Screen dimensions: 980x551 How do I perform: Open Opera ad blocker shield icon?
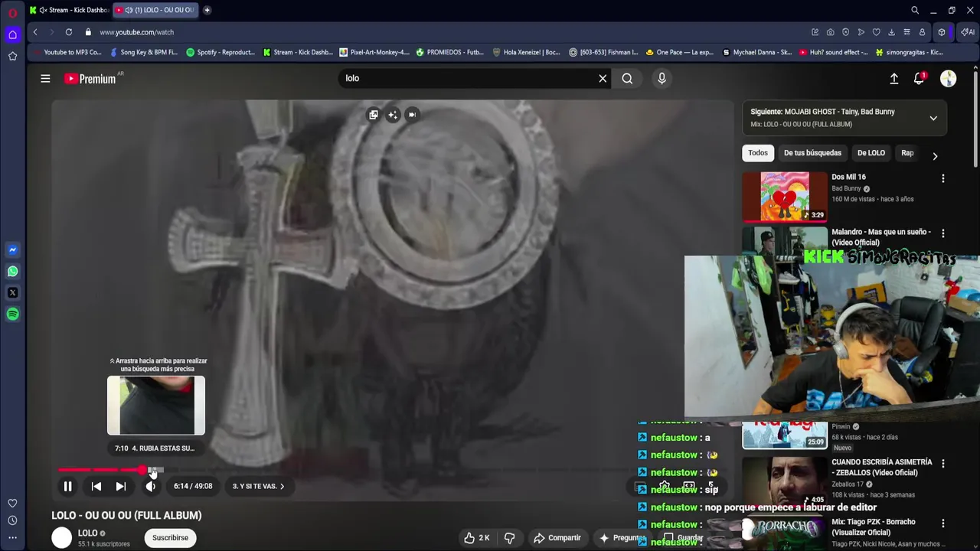tap(846, 32)
